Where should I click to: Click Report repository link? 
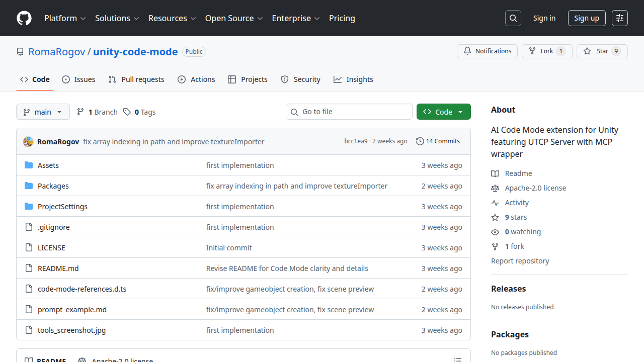coord(520,261)
